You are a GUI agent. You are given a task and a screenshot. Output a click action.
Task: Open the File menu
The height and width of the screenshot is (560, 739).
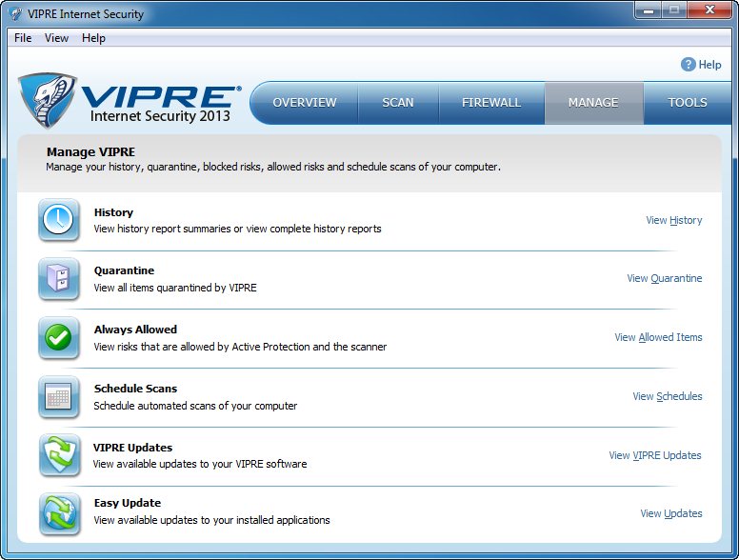23,38
